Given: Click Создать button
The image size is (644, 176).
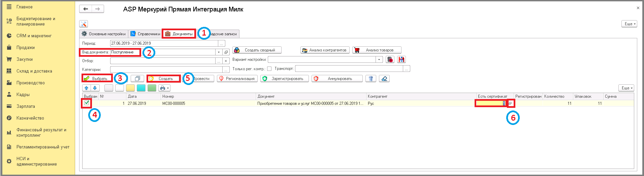Looking at the screenshot, I should point(163,79).
